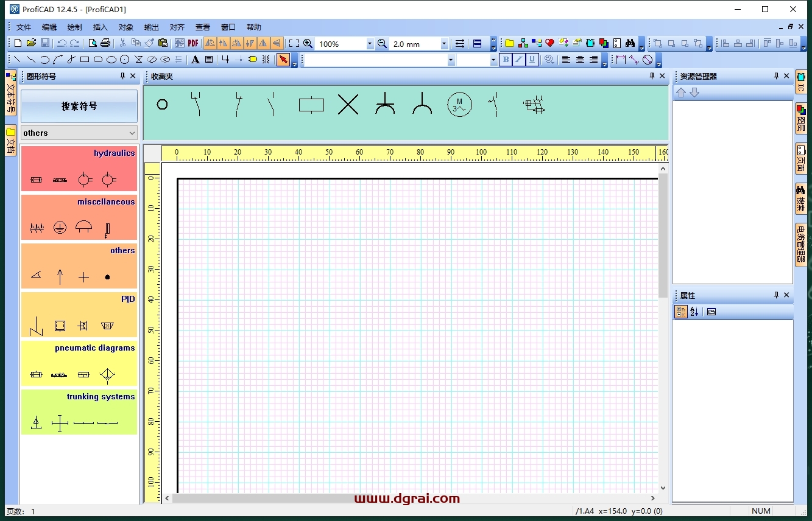This screenshot has width=812, height=521.
Task: Open the 100% zoom level dropdown
Action: tap(370, 44)
